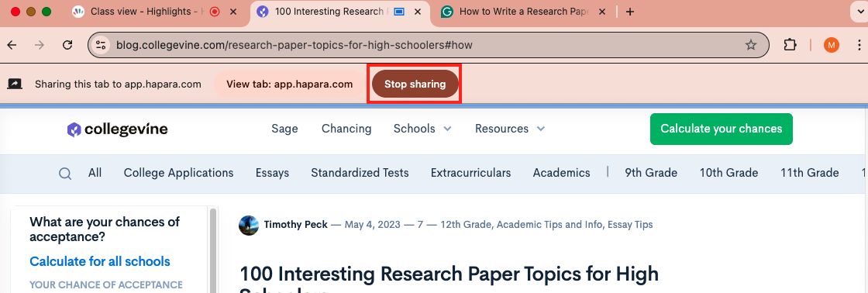Click the 12th Grade tag link
The image size is (868, 293).
(466, 225)
